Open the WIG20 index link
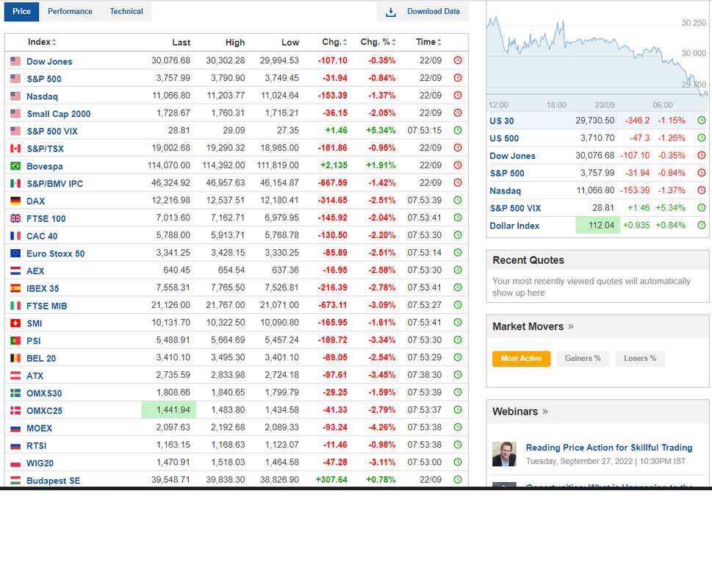This screenshot has height=588, width=712. point(40,463)
